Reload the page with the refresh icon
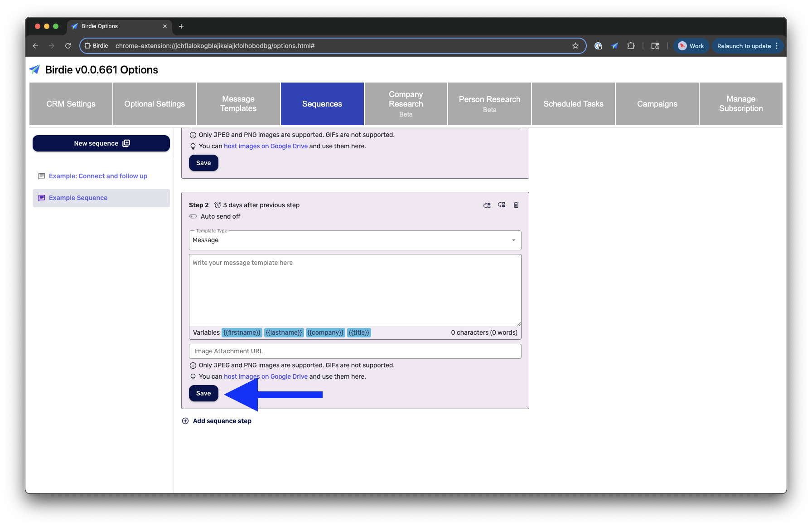Screen dimensions: 812x527 tap(68, 46)
